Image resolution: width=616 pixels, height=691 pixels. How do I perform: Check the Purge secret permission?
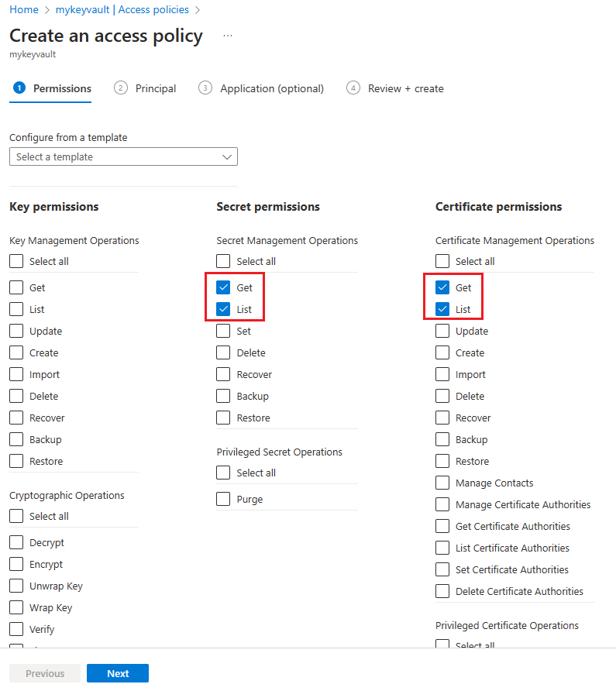223,500
